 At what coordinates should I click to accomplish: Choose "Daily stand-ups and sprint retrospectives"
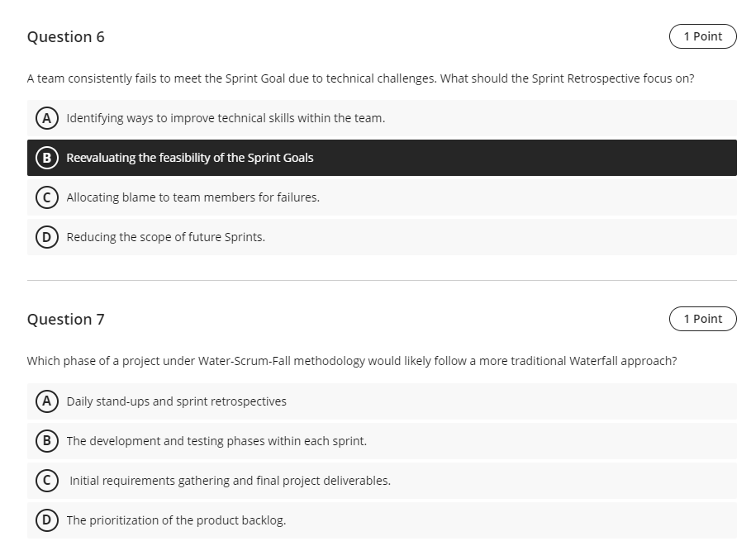pyautogui.click(x=176, y=401)
